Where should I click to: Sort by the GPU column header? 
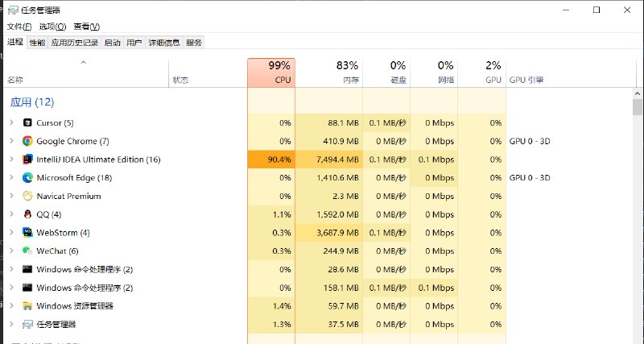(481, 73)
